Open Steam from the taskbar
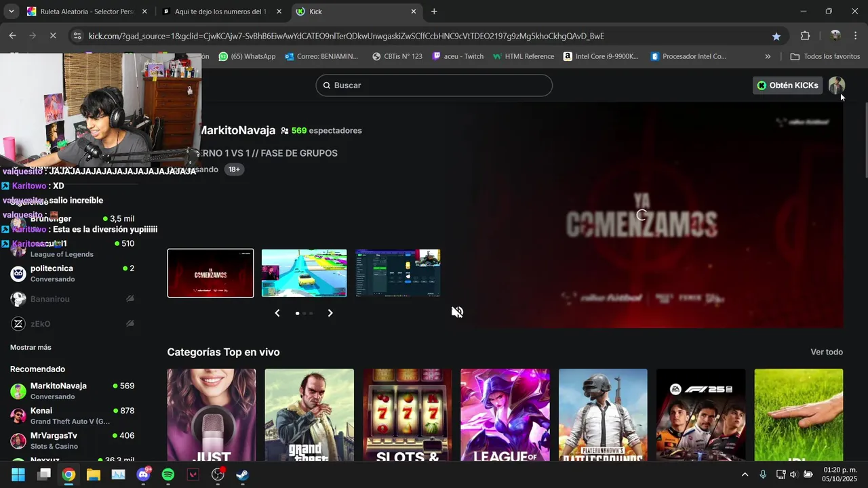Image resolution: width=868 pixels, height=488 pixels. click(242, 474)
